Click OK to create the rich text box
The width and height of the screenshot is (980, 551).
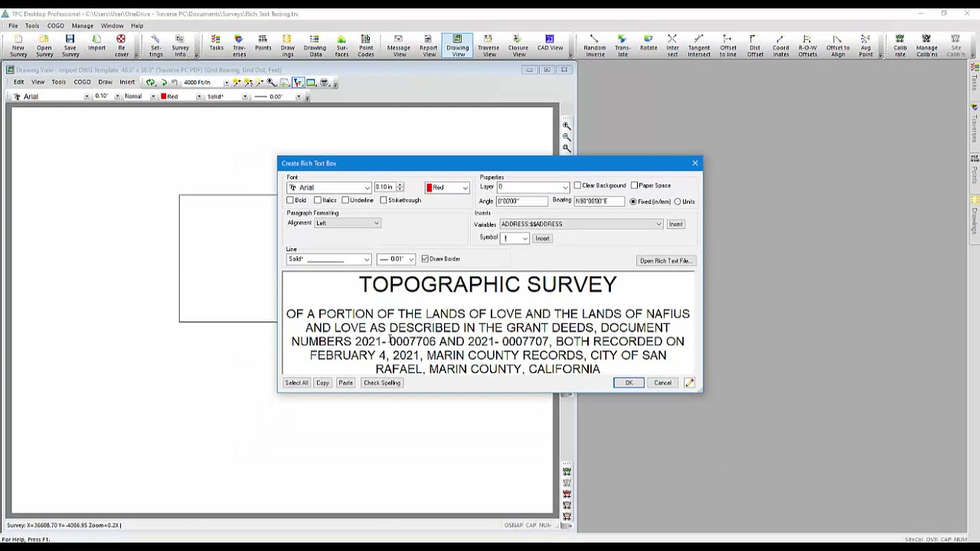[x=629, y=383]
